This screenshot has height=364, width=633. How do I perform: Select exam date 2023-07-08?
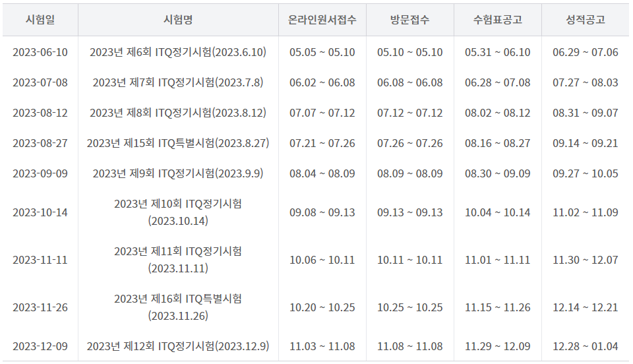tap(40, 82)
